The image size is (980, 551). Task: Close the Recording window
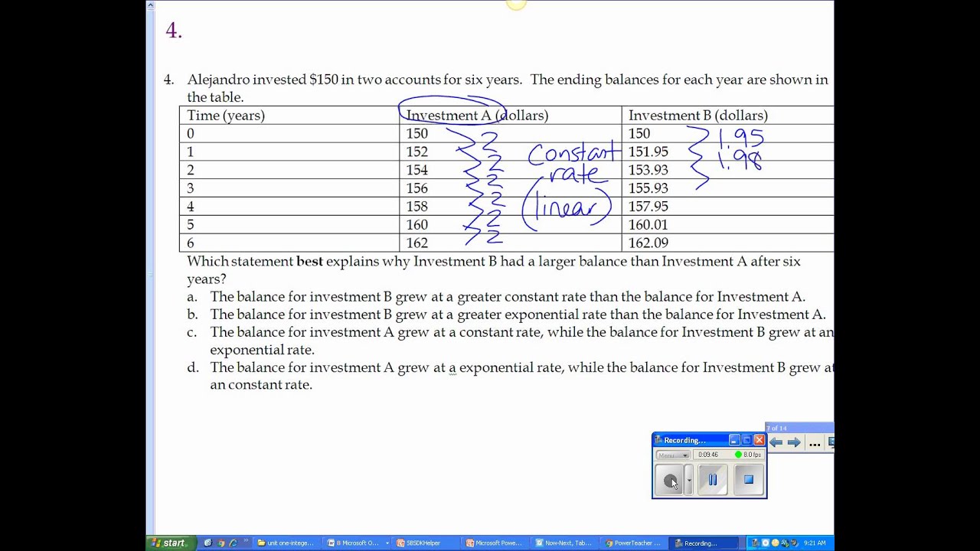(x=759, y=440)
